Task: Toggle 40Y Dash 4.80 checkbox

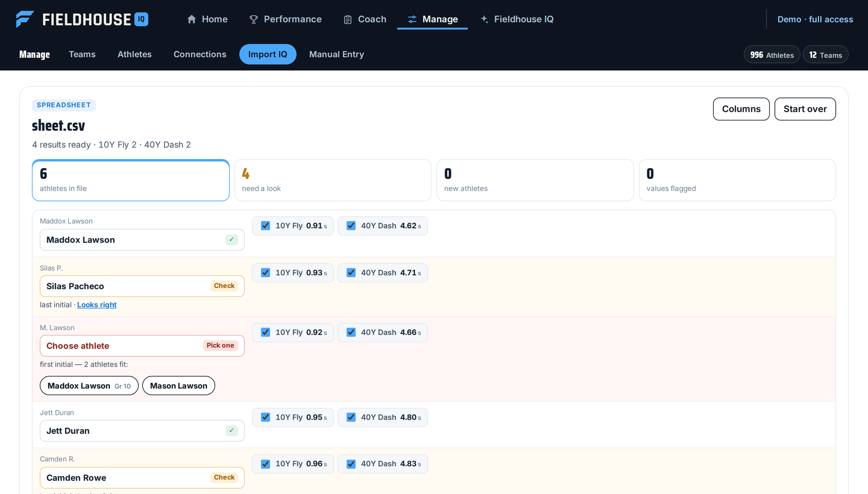Action: click(x=351, y=417)
